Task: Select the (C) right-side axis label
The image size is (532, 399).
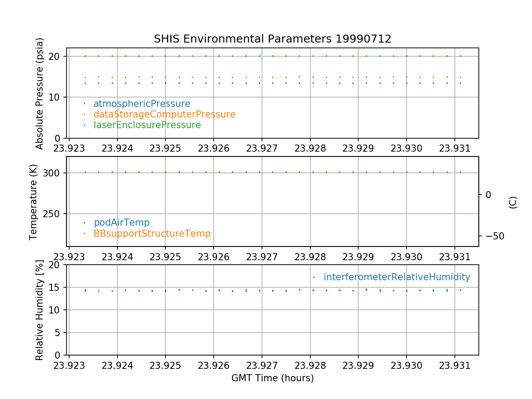Action: (x=513, y=202)
